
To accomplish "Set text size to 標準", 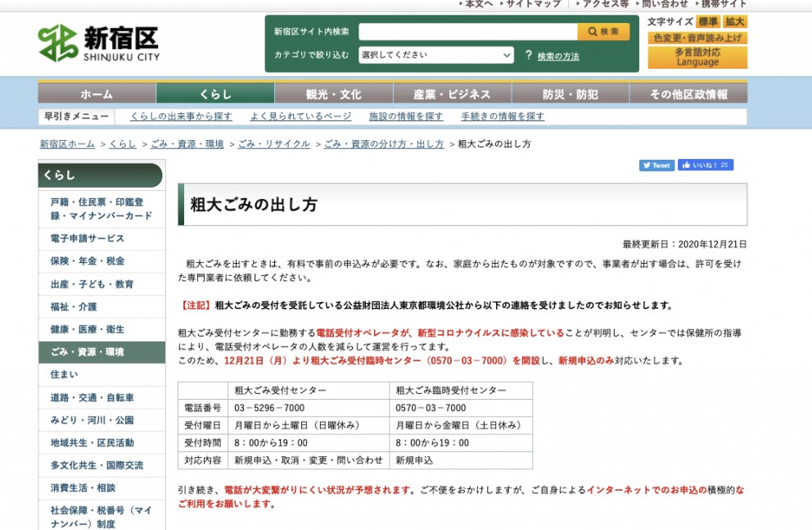I will (x=707, y=22).
